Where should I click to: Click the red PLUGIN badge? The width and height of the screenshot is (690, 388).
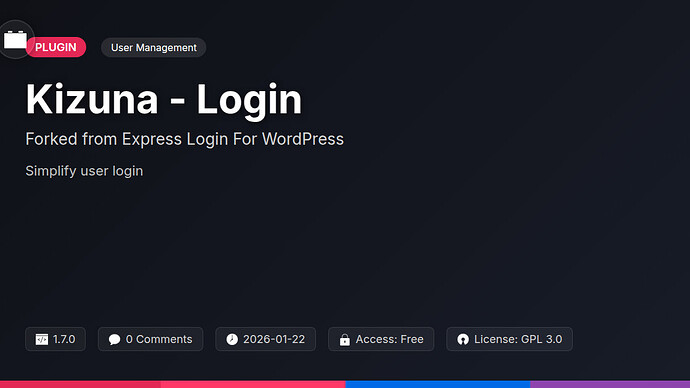tap(56, 47)
